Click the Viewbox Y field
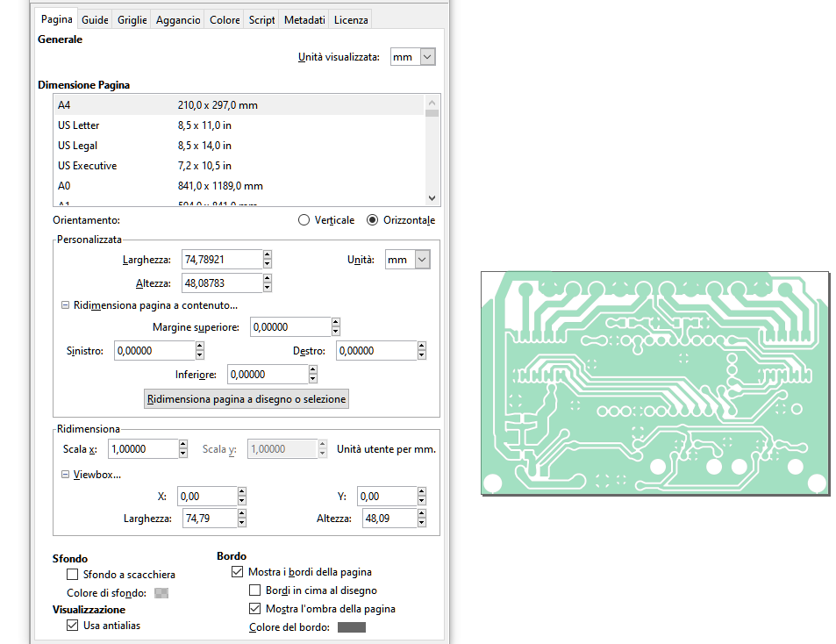836x644 pixels. coord(387,497)
